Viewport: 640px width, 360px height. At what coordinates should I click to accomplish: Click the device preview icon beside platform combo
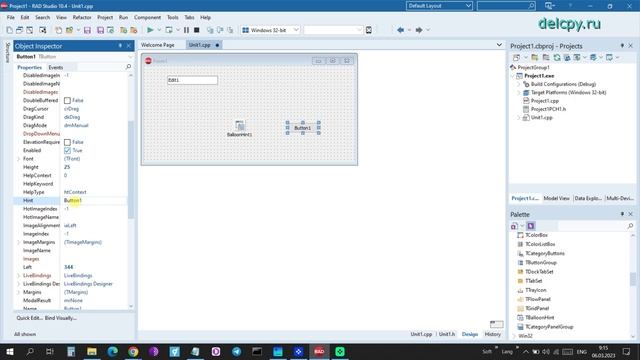[x=369, y=30]
